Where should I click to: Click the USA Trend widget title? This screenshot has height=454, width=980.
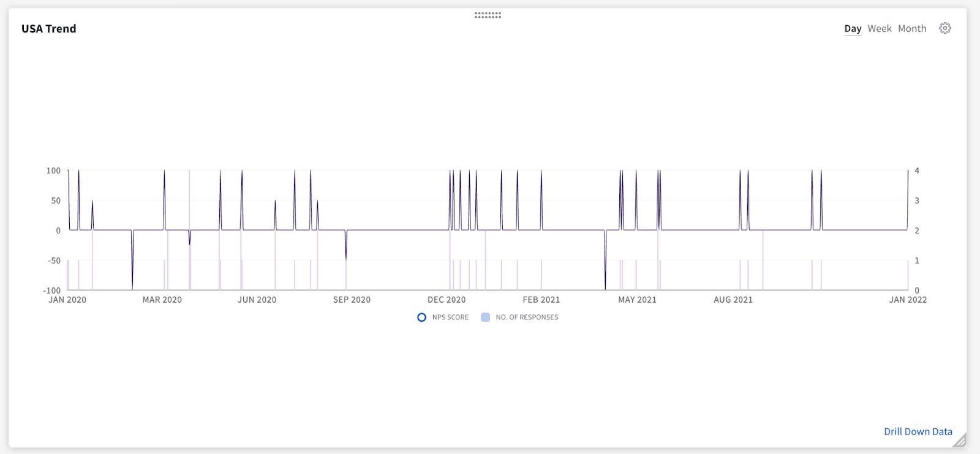pos(49,29)
